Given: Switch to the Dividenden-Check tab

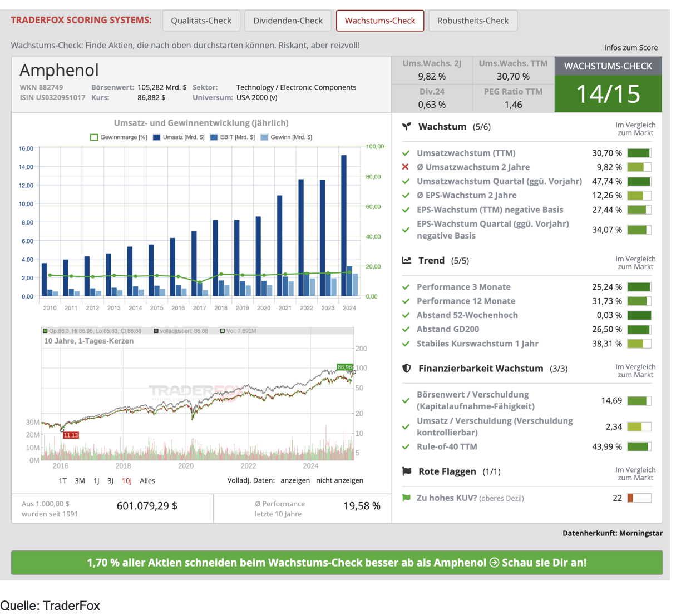Looking at the screenshot, I should point(288,21).
